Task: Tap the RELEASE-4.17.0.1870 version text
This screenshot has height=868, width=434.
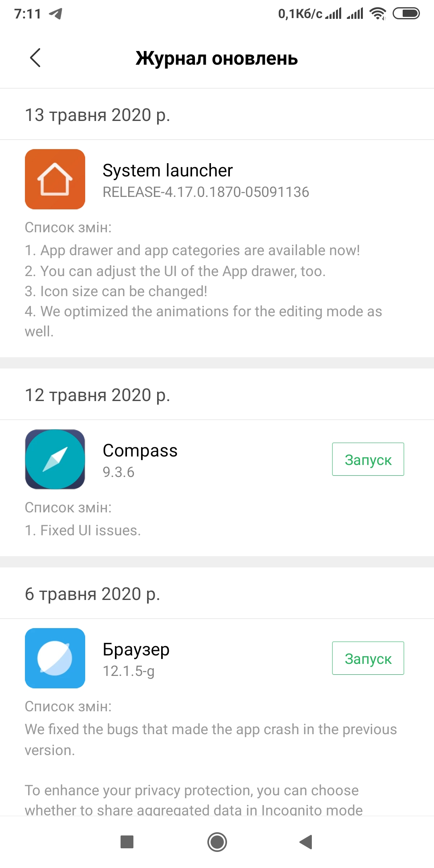Action: (x=206, y=192)
